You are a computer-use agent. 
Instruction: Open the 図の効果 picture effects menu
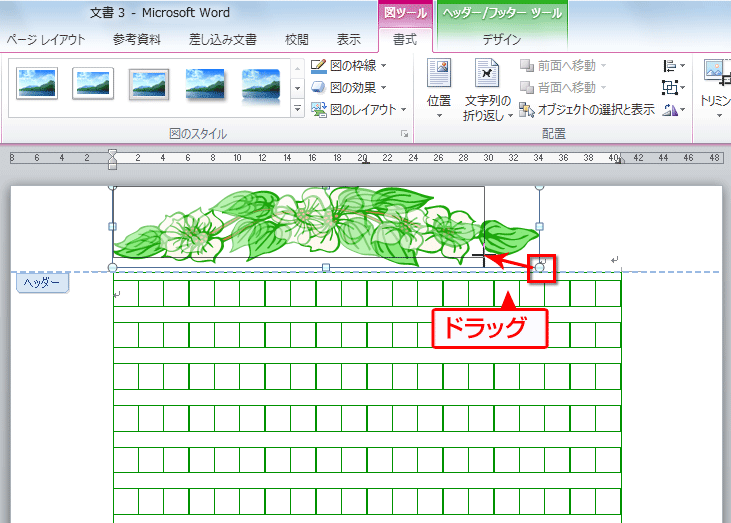(348, 87)
